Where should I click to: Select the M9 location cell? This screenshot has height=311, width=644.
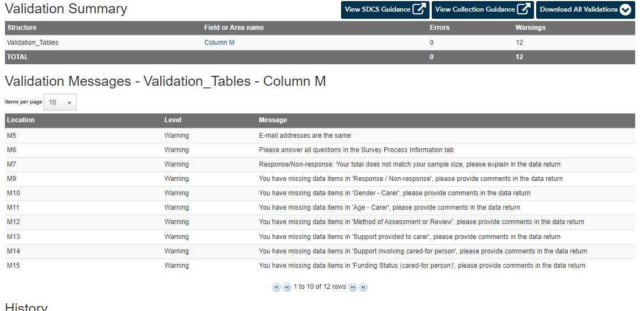pyautogui.click(x=12, y=179)
